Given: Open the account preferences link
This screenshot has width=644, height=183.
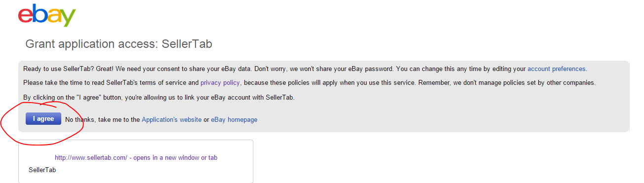Looking at the screenshot, I should [x=557, y=69].
